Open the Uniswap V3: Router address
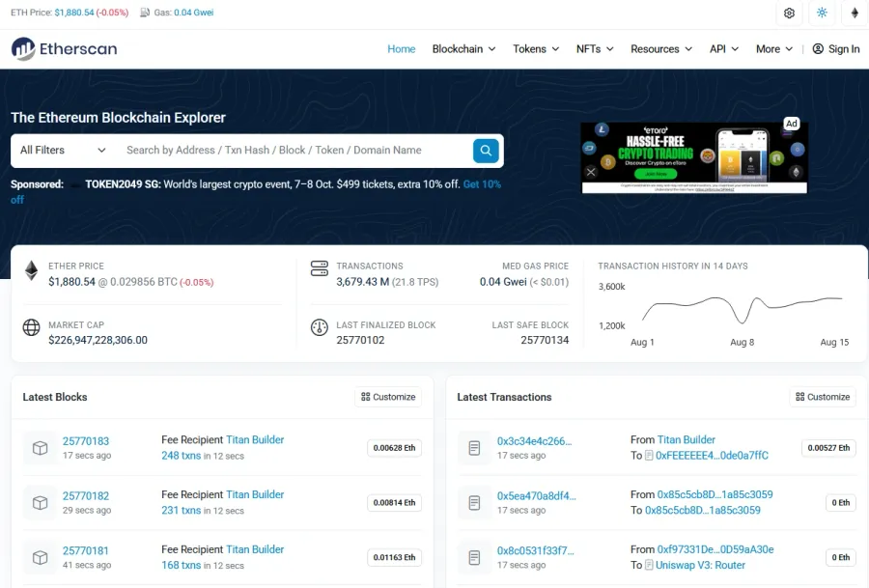Viewport: 869px width, 588px height. (x=701, y=565)
